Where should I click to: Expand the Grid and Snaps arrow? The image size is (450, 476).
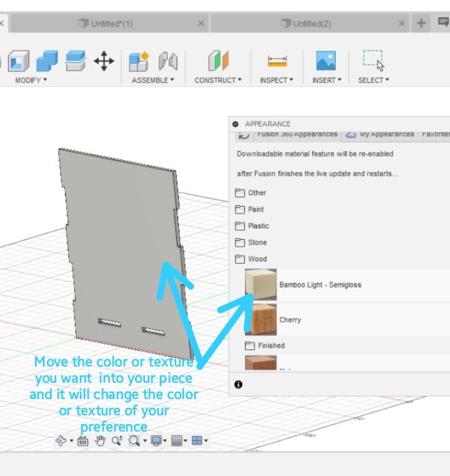(185, 440)
